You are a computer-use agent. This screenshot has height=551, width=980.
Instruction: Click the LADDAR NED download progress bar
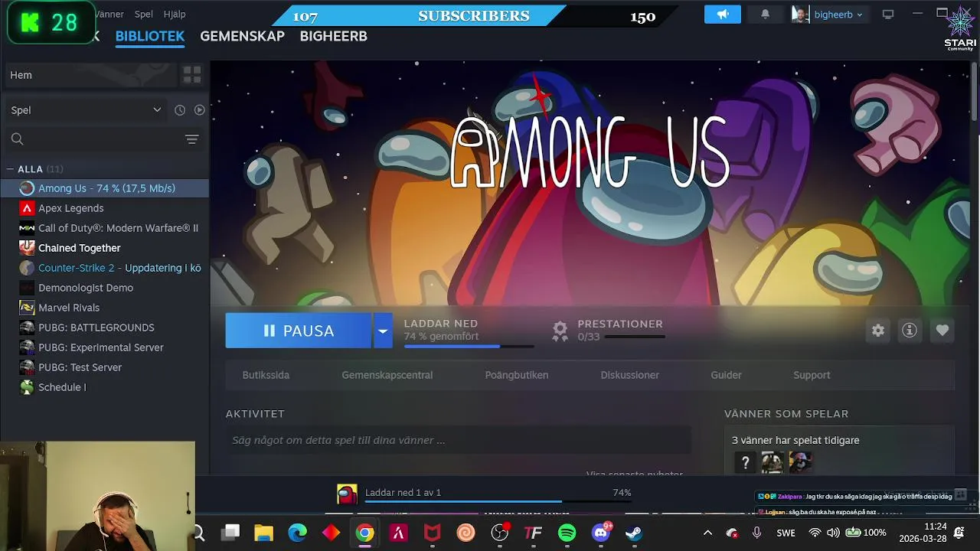(469, 347)
